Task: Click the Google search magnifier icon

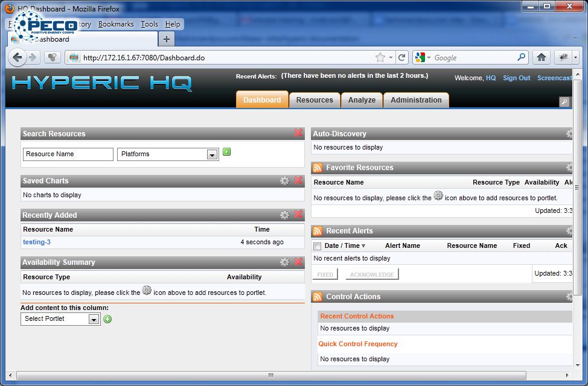Action: click(x=521, y=57)
